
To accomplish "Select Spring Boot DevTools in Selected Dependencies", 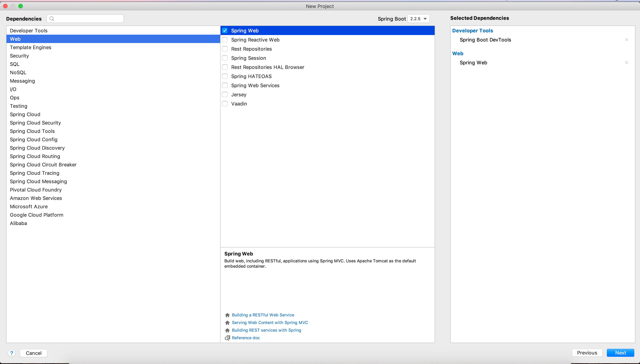I will pos(485,40).
